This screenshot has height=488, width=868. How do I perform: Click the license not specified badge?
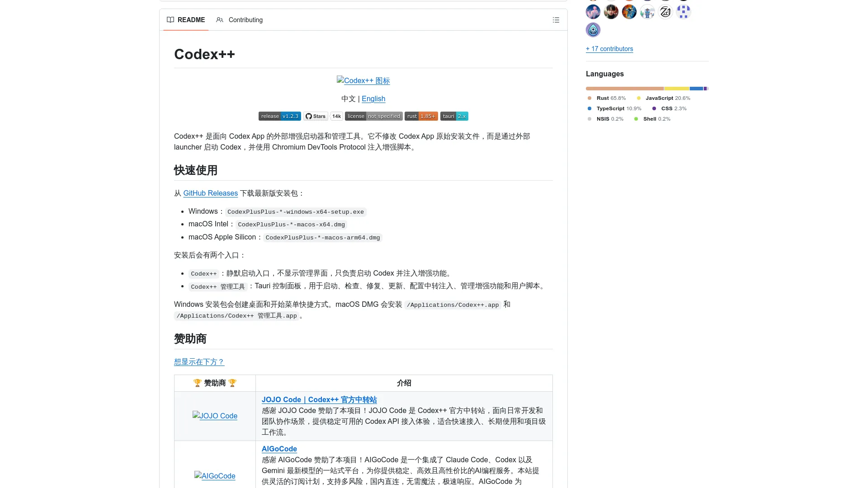coord(374,116)
